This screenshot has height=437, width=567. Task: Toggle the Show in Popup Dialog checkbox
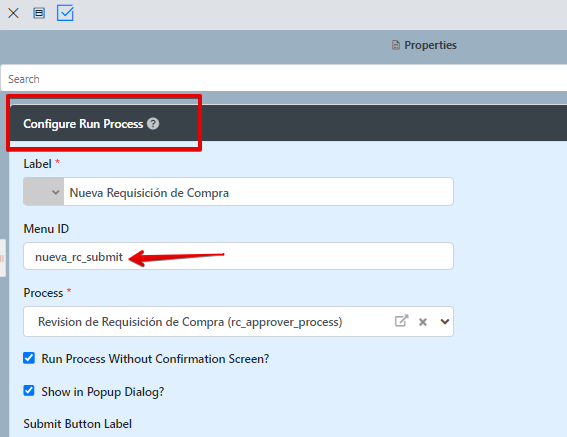(29, 391)
